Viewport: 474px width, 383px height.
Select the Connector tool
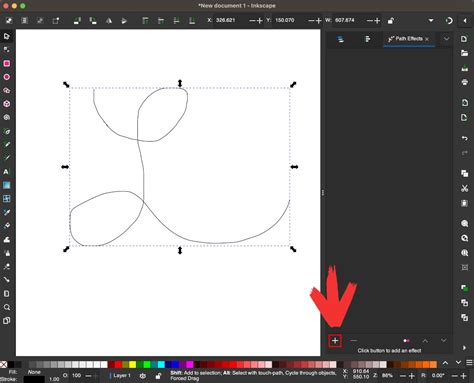7,280
